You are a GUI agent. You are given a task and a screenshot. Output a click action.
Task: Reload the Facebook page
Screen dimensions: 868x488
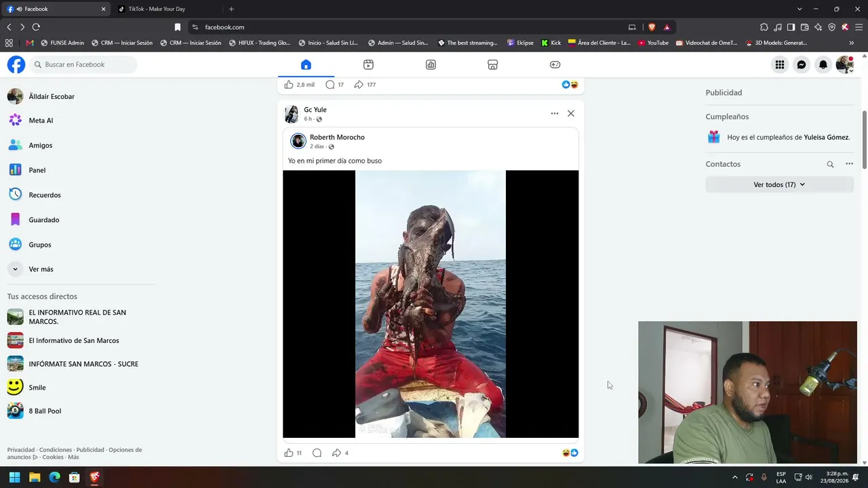click(36, 27)
